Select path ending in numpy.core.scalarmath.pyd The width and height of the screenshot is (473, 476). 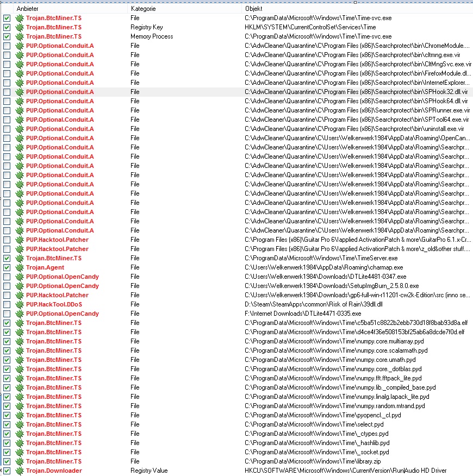click(x=336, y=350)
